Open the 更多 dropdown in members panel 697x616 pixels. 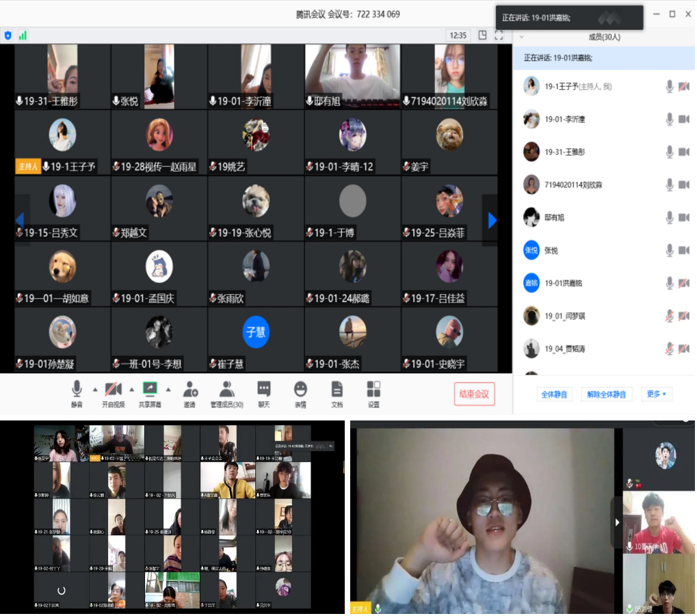[656, 394]
